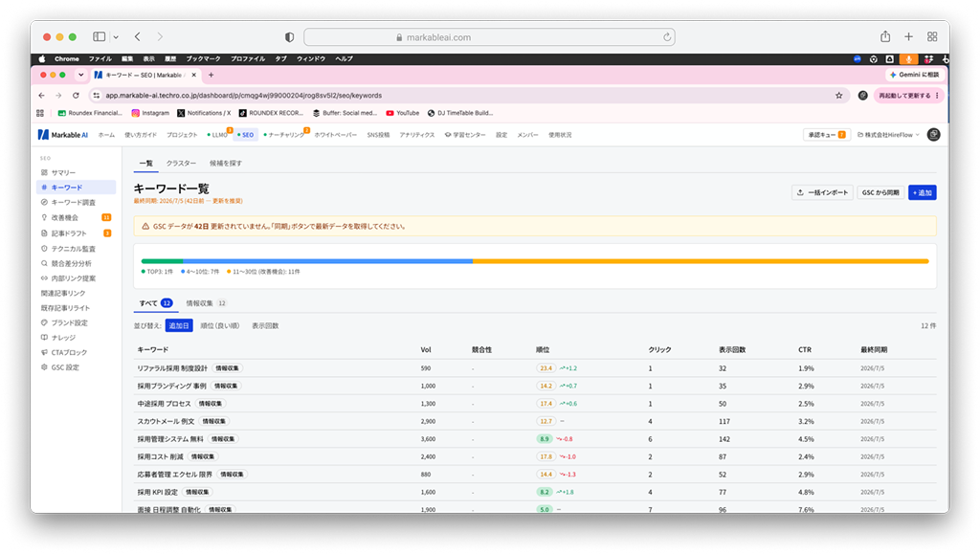Open ホーム in top navigation

(x=106, y=135)
